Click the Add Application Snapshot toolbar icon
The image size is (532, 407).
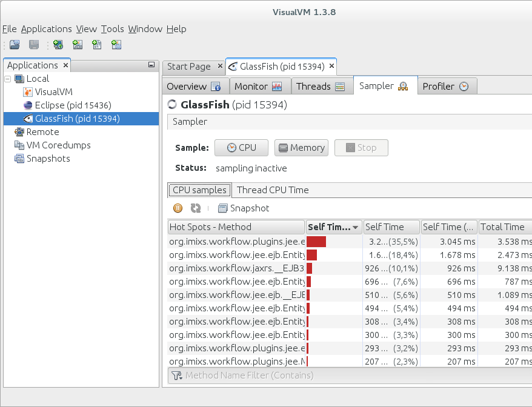[x=116, y=45]
